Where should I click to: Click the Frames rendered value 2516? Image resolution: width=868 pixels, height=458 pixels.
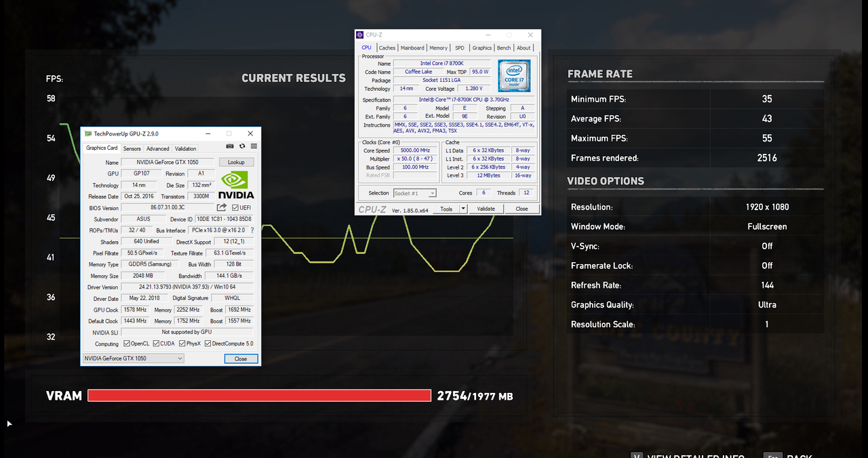pos(767,158)
